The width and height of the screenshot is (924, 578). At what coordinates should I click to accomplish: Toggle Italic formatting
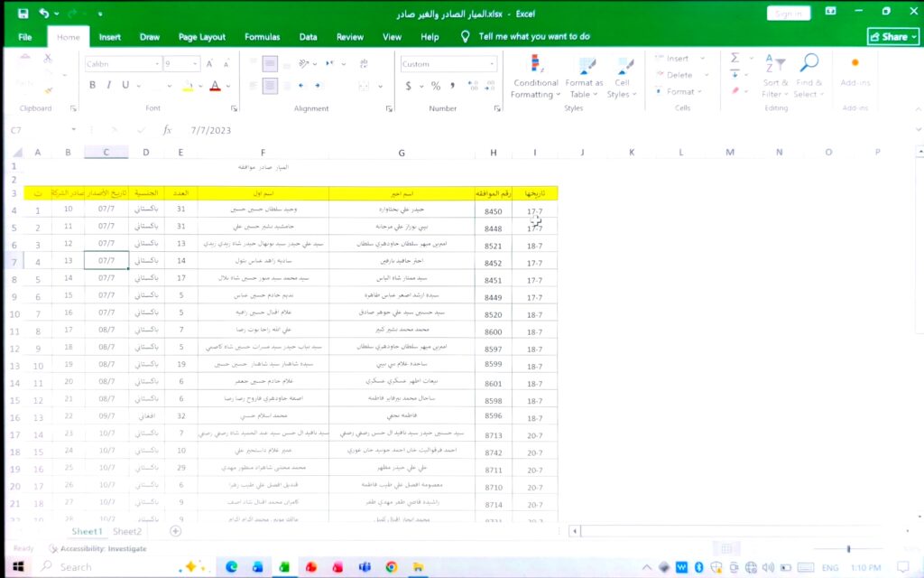tap(109, 86)
